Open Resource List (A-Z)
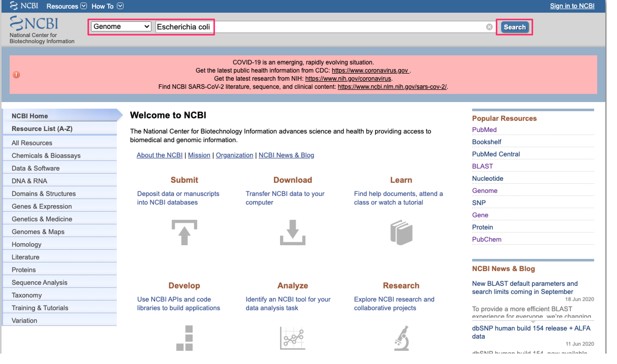 pyautogui.click(x=60, y=129)
